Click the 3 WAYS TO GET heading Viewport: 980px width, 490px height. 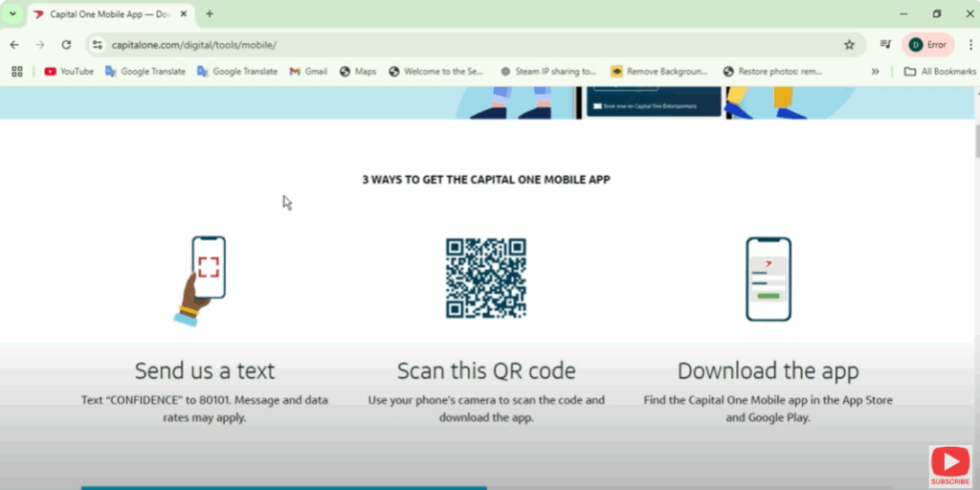[486, 180]
